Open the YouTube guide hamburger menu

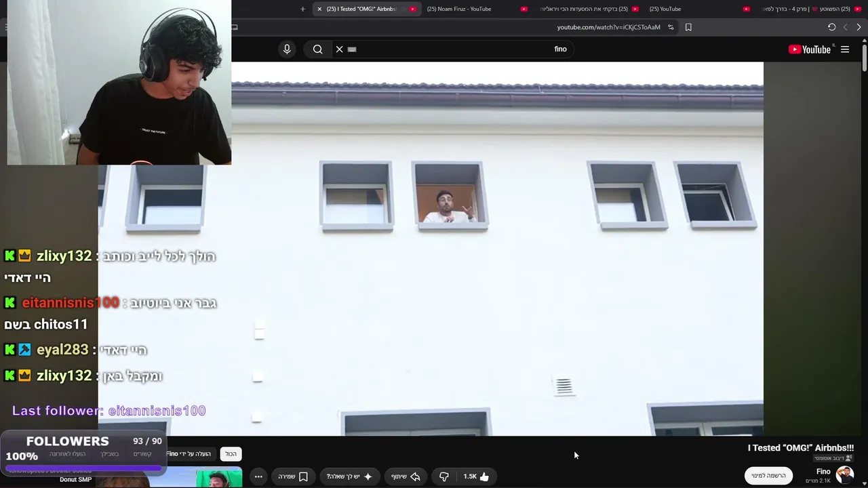click(845, 49)
